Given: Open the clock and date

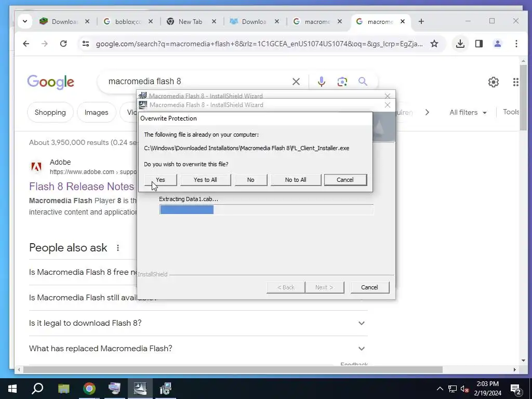Looking at the screenshot, I should coord(487,389).
